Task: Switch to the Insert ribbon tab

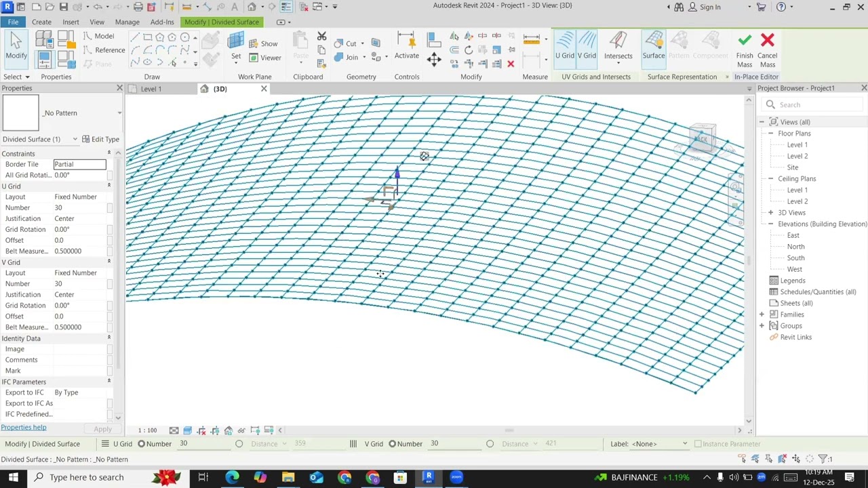Action: (71, 22)
